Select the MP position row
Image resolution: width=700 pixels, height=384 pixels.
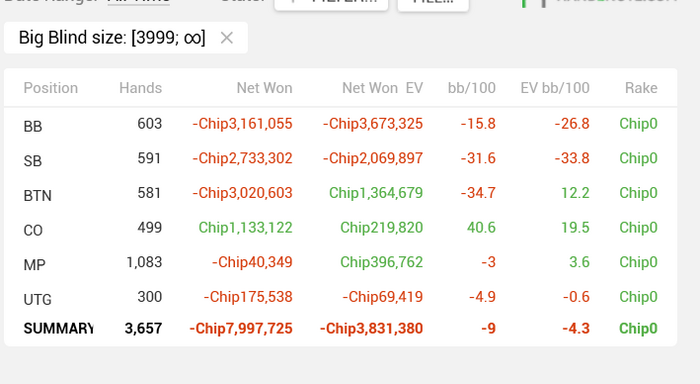tap(340, 263)
